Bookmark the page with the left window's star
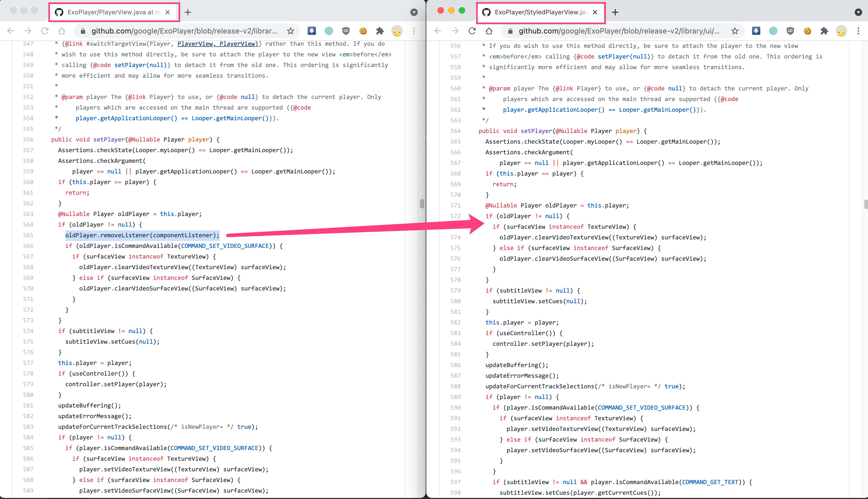 290,31
